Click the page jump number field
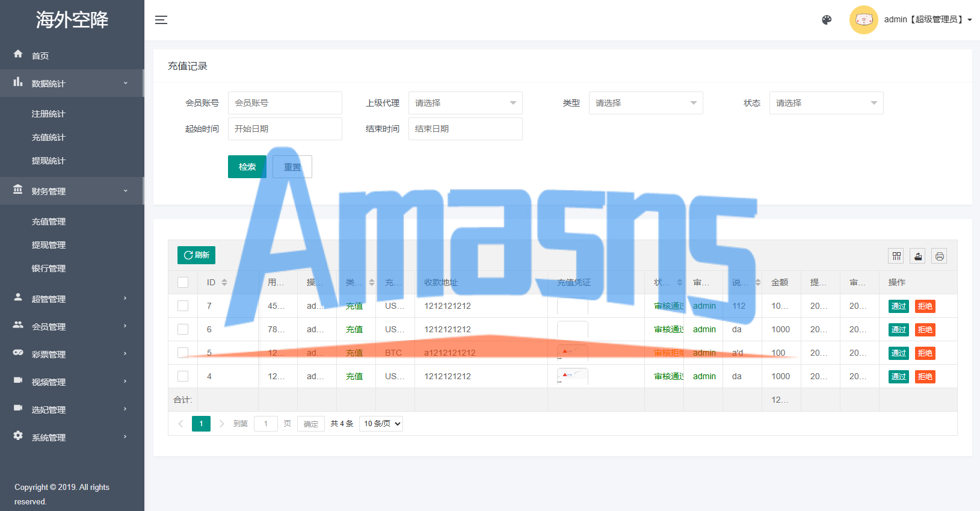Screen dimensions: 980x511 pos(266,424)
